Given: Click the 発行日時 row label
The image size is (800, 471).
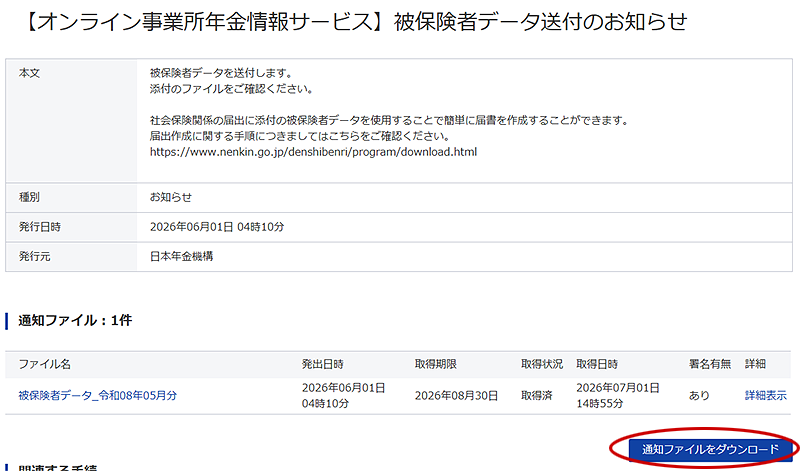Looking at the screenshot, I should click(40, 227).
